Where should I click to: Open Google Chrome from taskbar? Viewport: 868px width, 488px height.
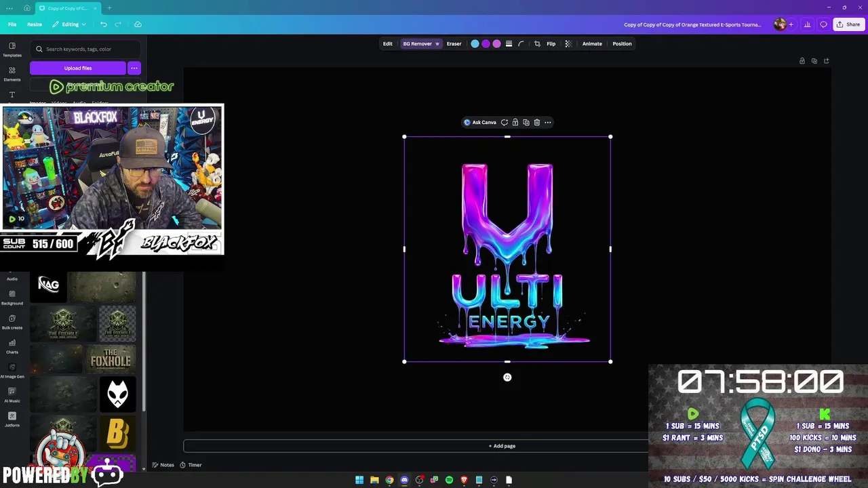389,480
